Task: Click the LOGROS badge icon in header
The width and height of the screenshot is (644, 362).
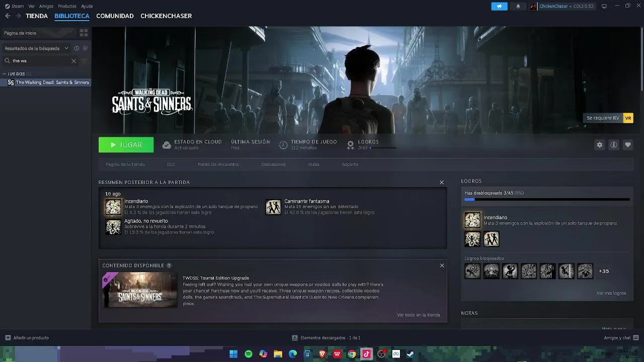Action: point(351,145)
